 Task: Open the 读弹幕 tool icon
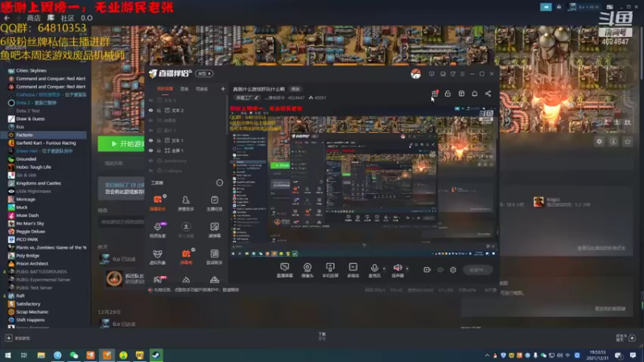pyautogui.click(x=214, y=230)
